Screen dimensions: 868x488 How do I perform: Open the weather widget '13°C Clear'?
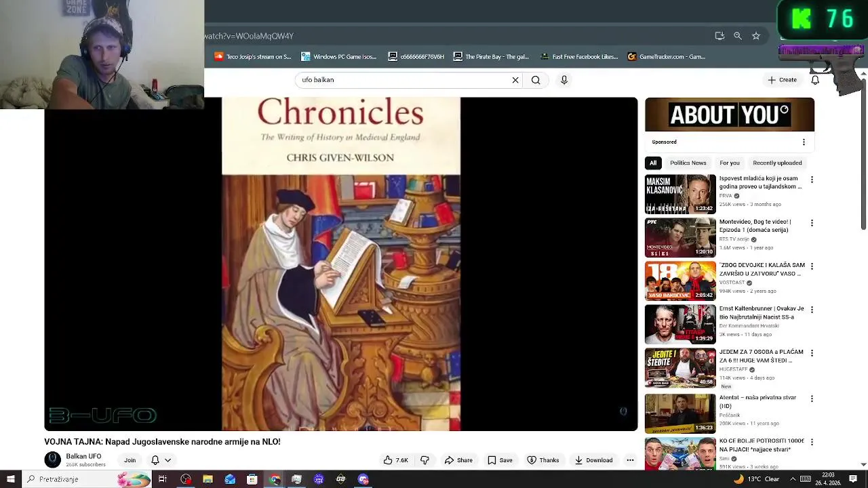pyautogui.click(x=756, y=479)
